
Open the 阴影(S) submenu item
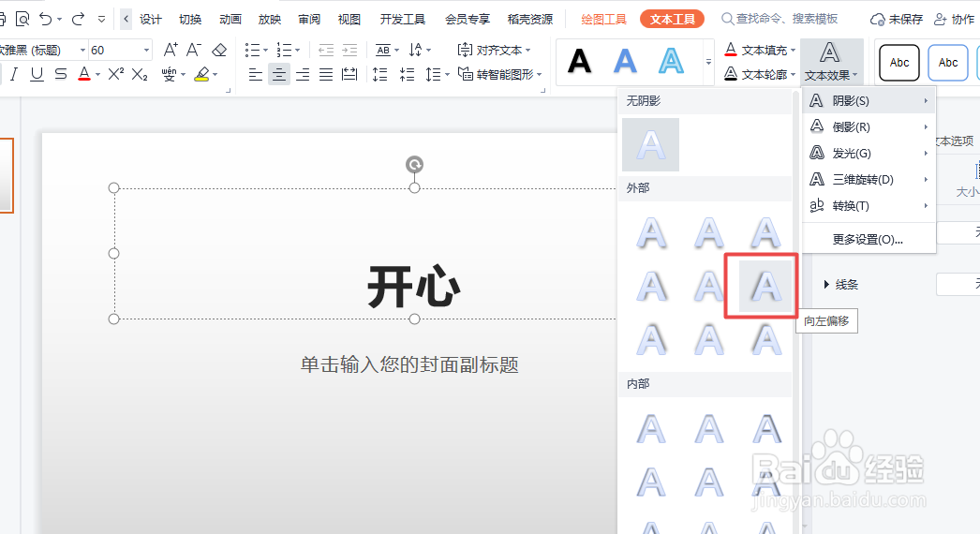(869, 100)
